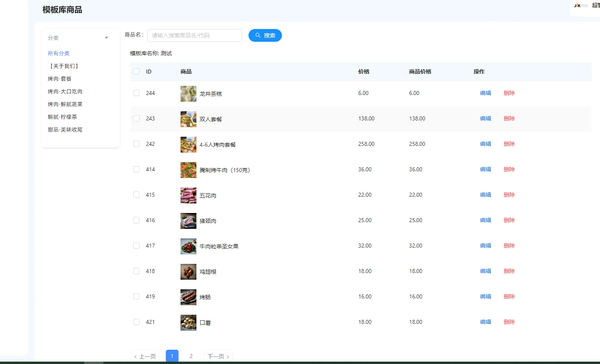600x364 pixels.
Task: Click the JIKPOS logo
Action: pos(580,6)
